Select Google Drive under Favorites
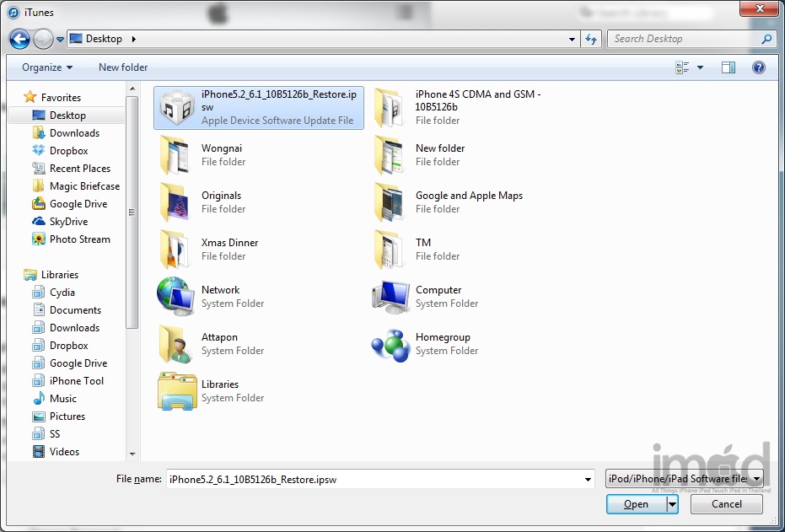This screenshot has height=532, width=785. (x=69, y=204)
